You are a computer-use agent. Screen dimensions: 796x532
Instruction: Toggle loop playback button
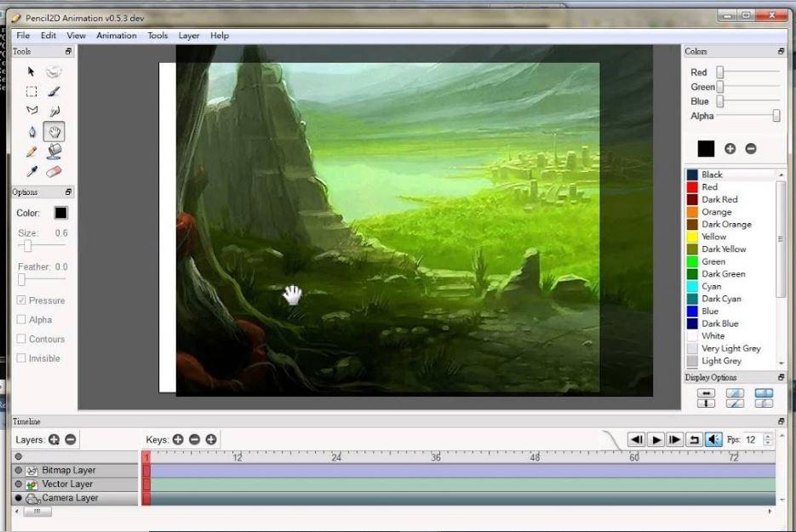pyautogui.click(x=694, y=439)
